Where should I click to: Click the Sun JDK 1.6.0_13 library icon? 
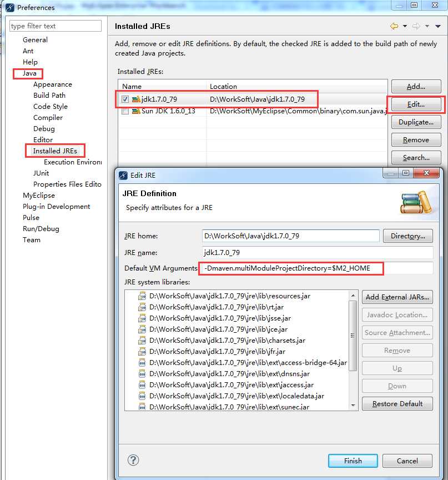(x=136, y=111)
